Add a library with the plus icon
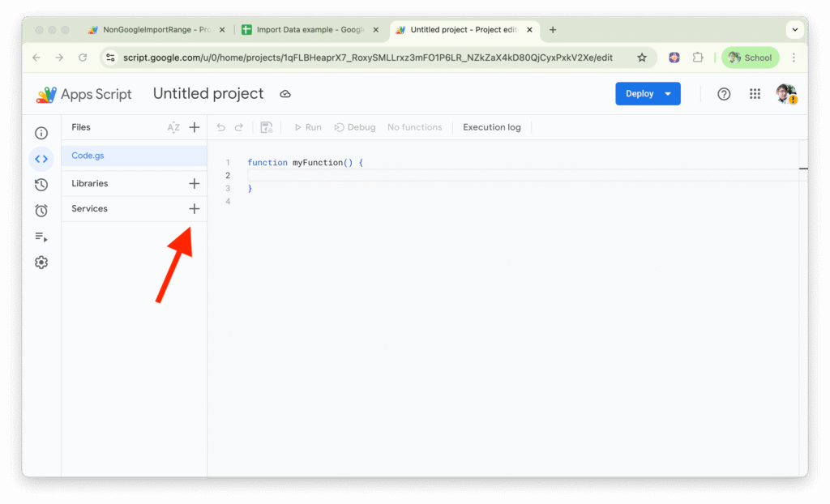 pos(194,183)
